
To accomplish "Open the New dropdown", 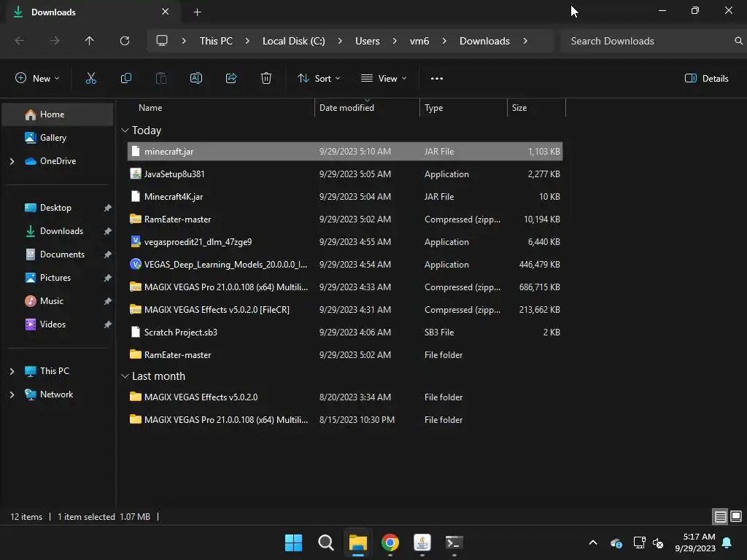I will [37, 79].
